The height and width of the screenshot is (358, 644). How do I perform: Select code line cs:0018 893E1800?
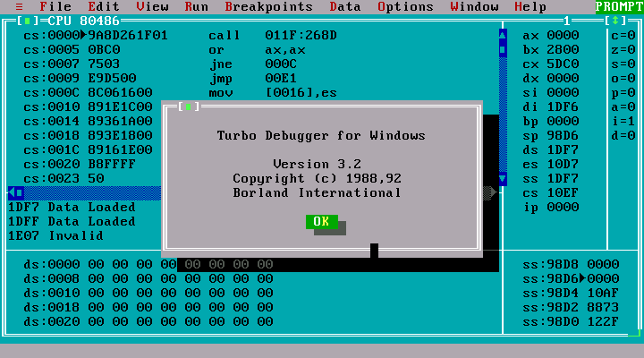click(x=89, y=135)
